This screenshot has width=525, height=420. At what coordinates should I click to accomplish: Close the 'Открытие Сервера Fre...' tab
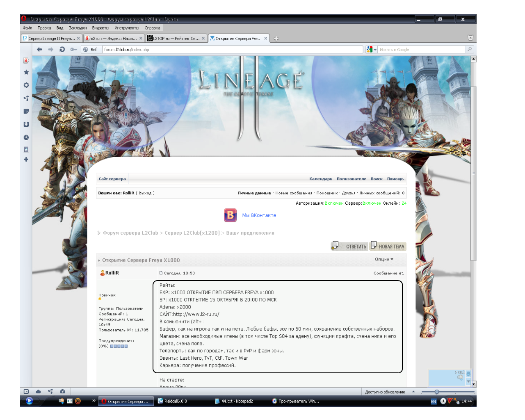(x=266, y=39)
